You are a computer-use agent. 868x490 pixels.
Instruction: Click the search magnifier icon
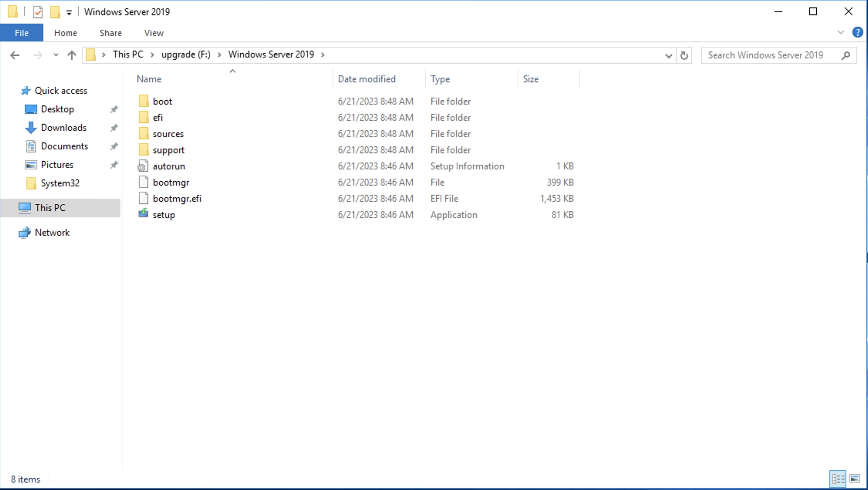pos(846,55)
